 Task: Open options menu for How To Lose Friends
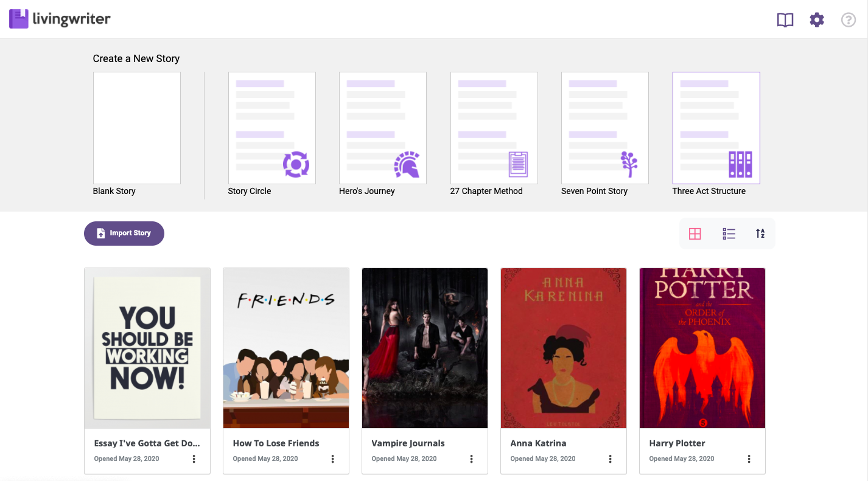[x=333, y=459]
